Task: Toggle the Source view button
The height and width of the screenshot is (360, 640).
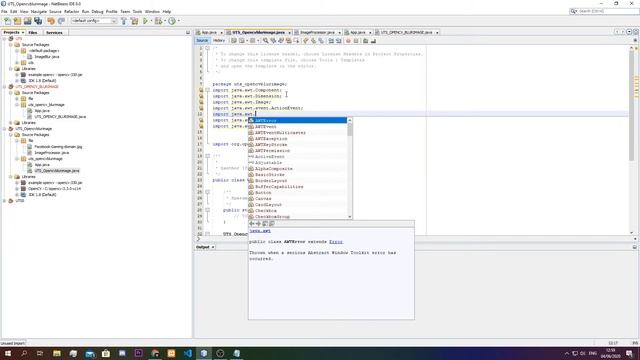Action: coord(202,41)
